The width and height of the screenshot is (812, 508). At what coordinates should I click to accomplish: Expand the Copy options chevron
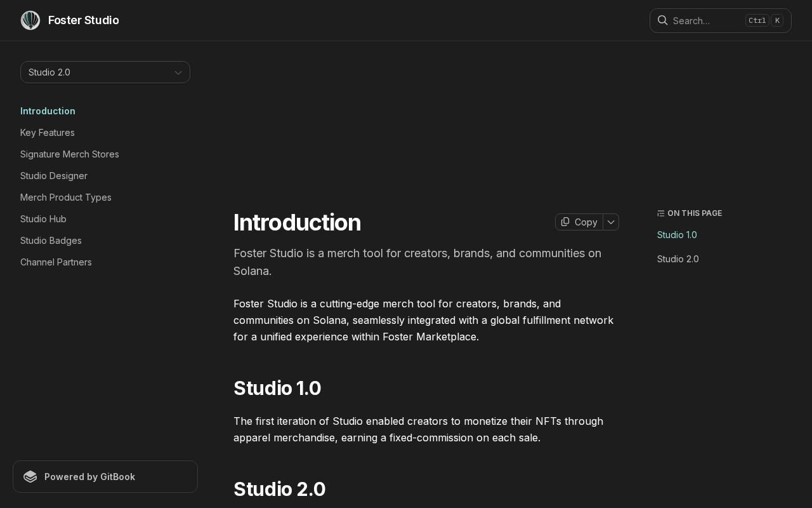(611, 222)
